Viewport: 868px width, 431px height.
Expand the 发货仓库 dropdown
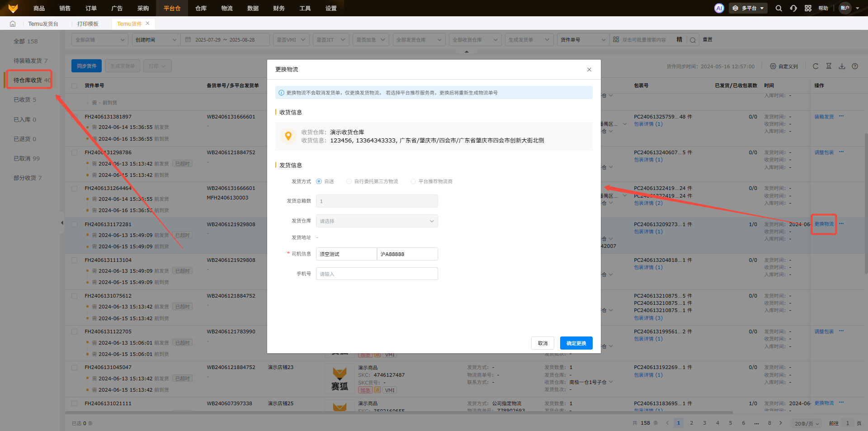[x=377, y=221]
